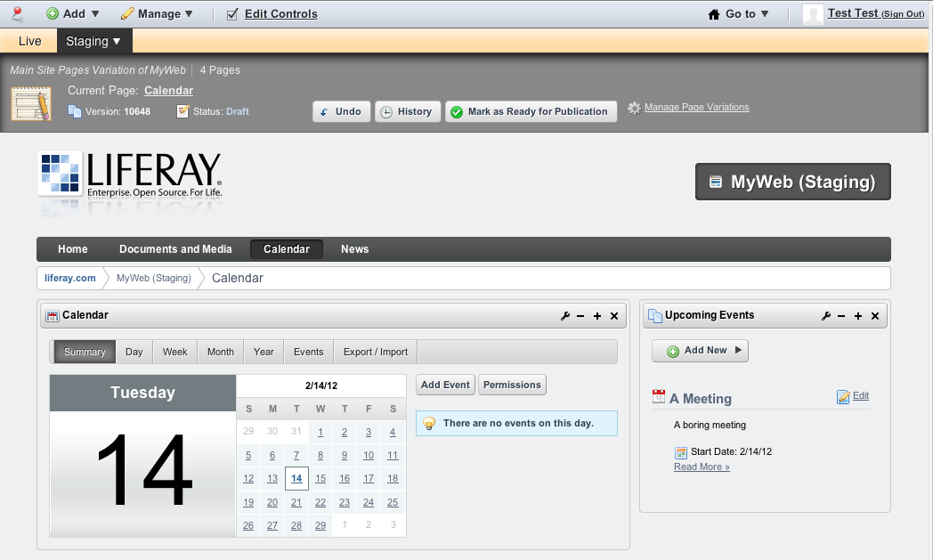The image size is (933, 560).
Task: Click the lightbulb info icon
Action: click(429, 424)
